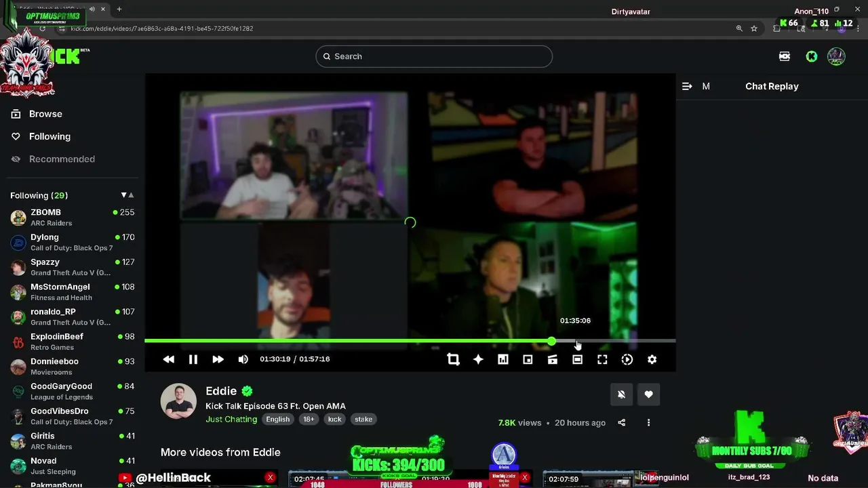
Task: Sort the Following list with arrow toggles
Action: (x=127, y=195)
